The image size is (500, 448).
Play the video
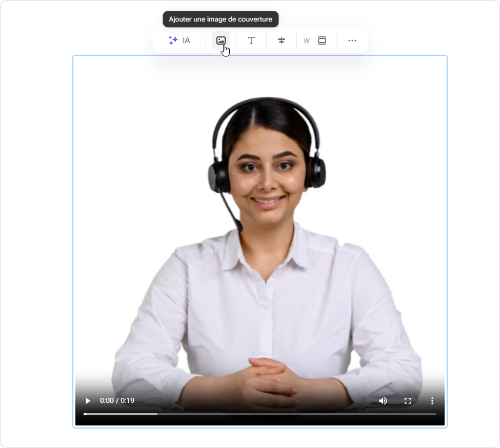click(88, 400)
